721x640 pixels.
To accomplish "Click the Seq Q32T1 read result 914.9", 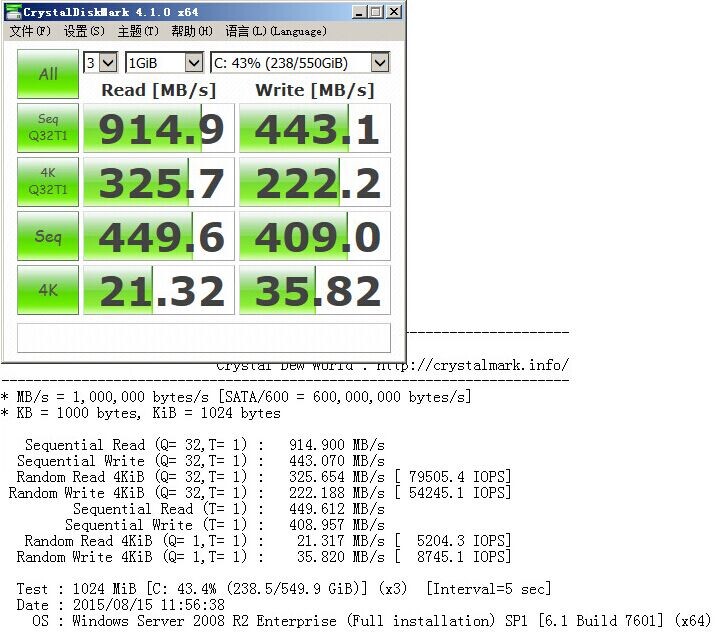I will (159, 128).
